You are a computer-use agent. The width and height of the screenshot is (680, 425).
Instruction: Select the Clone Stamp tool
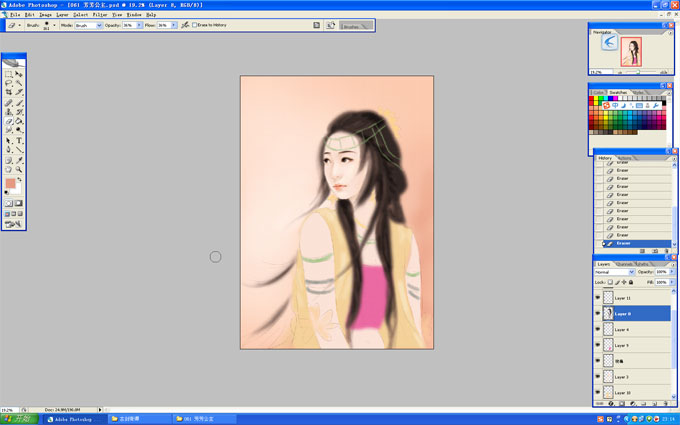click(8, 112)
